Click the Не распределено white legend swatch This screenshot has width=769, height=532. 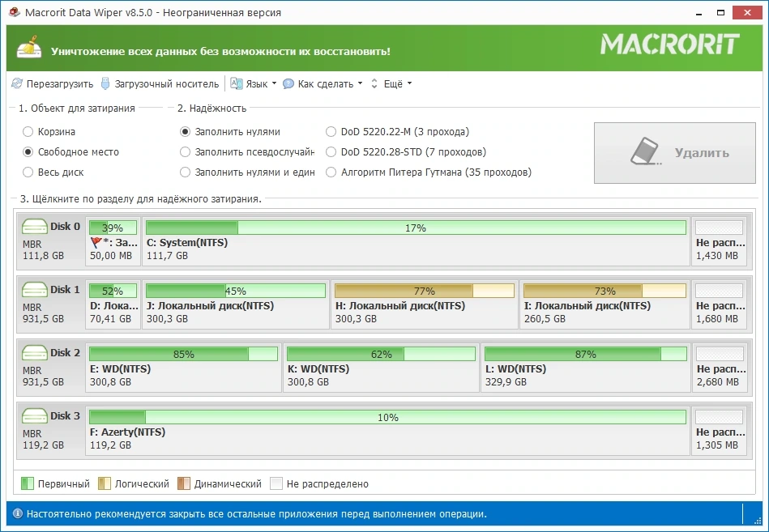pos(276,483)
